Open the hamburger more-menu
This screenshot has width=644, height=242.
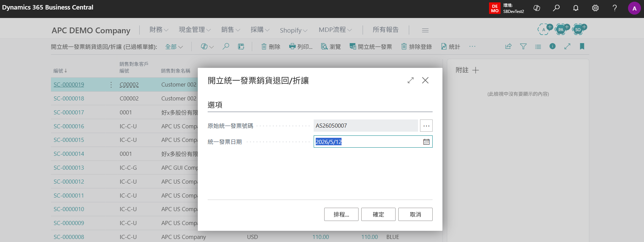[x=425, y=30]
